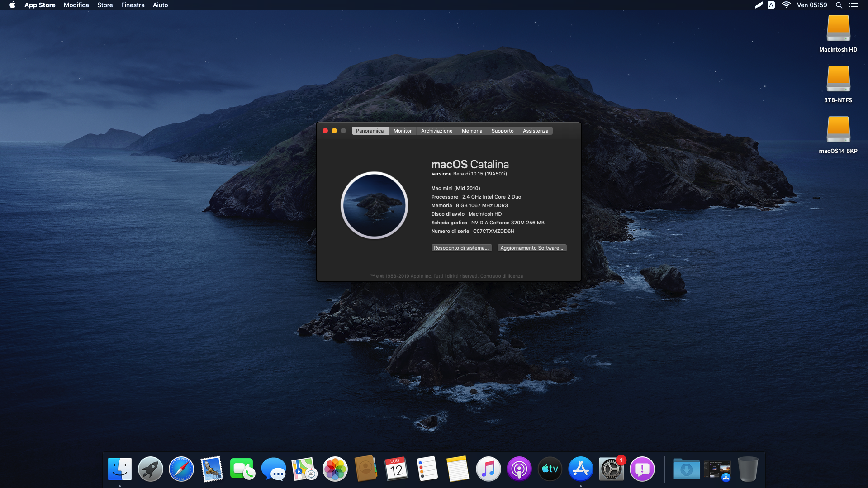Open Notification Center list icon
This screenshot has width=868, height=488.
point(854,5)
